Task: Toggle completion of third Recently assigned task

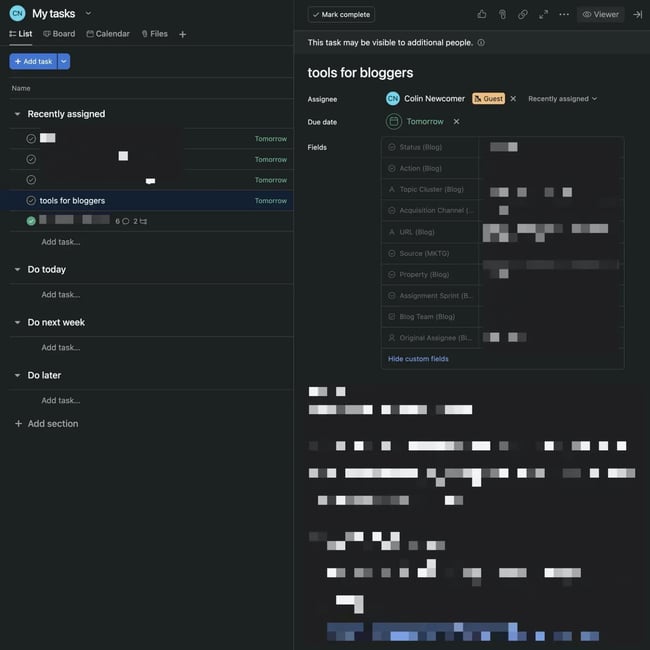Action: [31, 180]
